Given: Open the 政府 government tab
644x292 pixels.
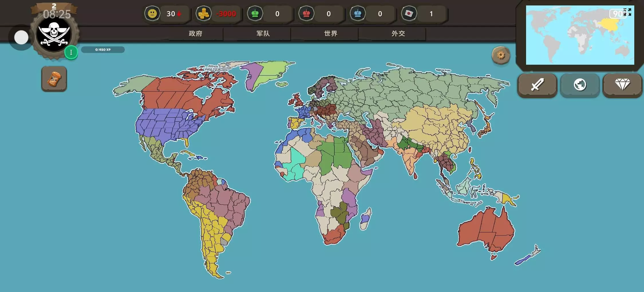Looking at the screenshot, I should click(195, 33).
